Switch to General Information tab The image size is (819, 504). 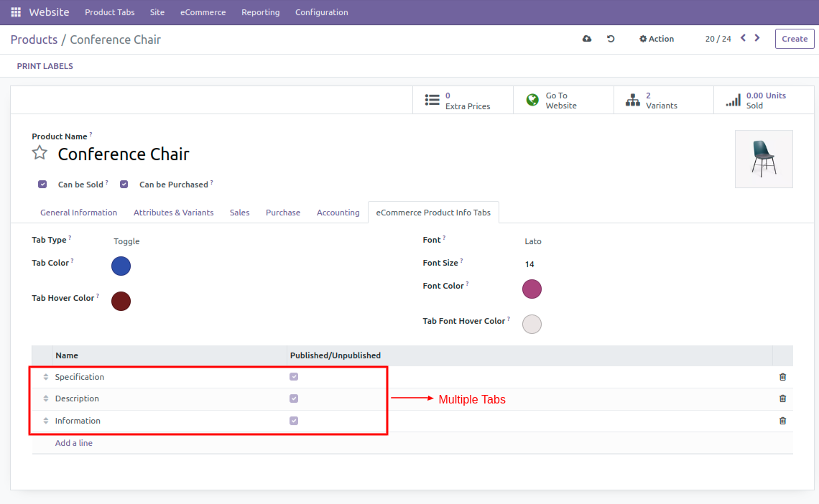pyautogui.click(x=79, y=213)
